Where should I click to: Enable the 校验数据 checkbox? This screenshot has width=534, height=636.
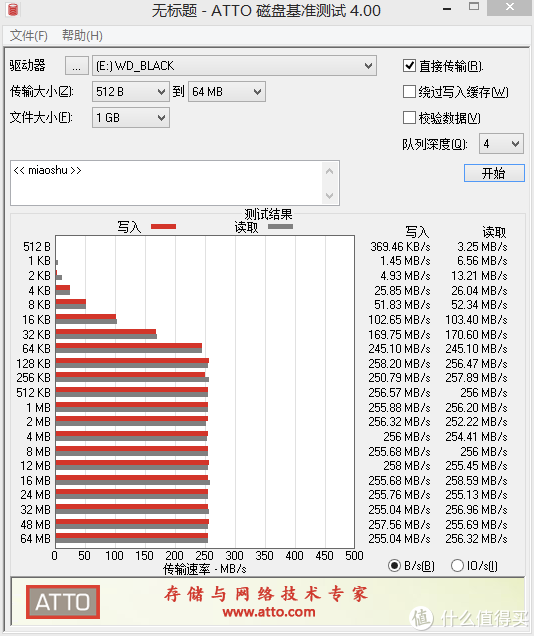pyautogui.click(x=409, y=118)
